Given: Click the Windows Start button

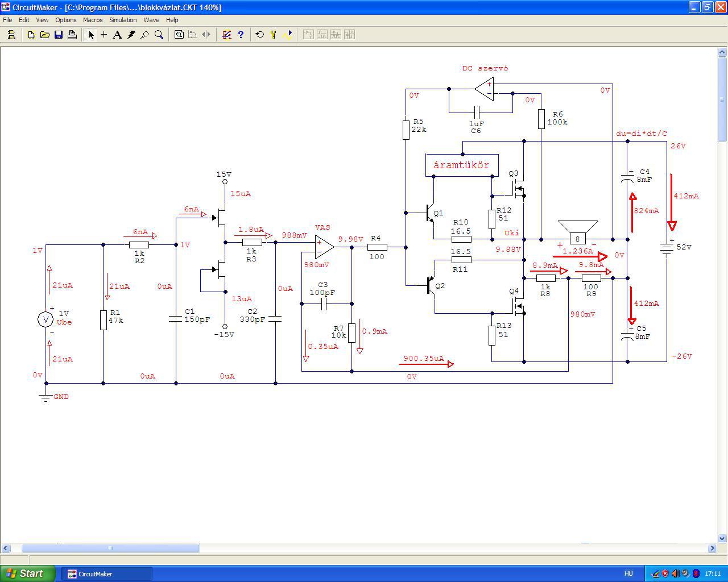Looking at the screenshot, I should pos(27,573).
